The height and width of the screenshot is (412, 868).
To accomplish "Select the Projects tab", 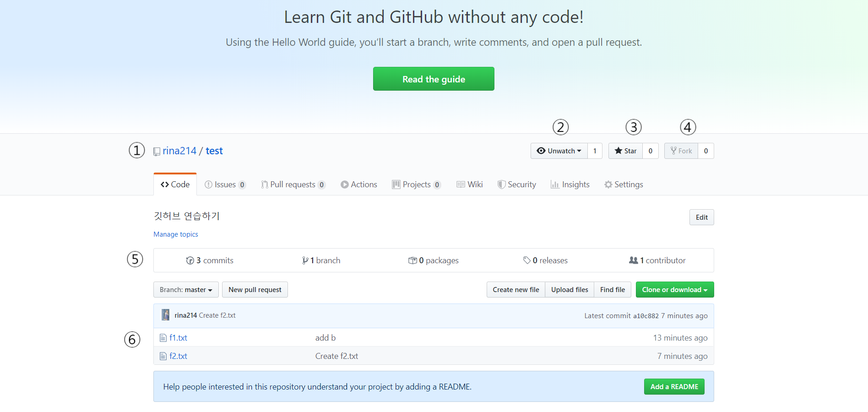I will coord(417,184).
